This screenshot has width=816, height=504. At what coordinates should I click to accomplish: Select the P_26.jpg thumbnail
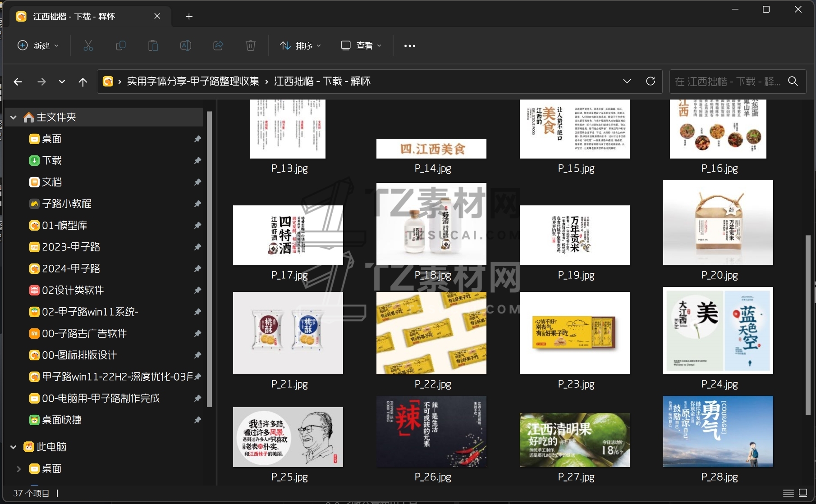431,431
